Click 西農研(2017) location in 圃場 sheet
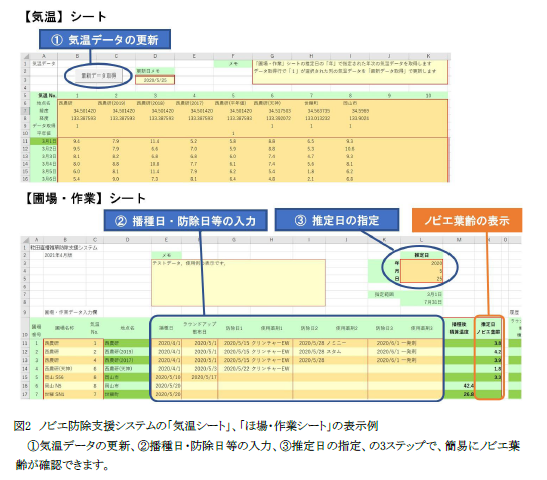The image size is (547, 480). [x=127, y=360]
